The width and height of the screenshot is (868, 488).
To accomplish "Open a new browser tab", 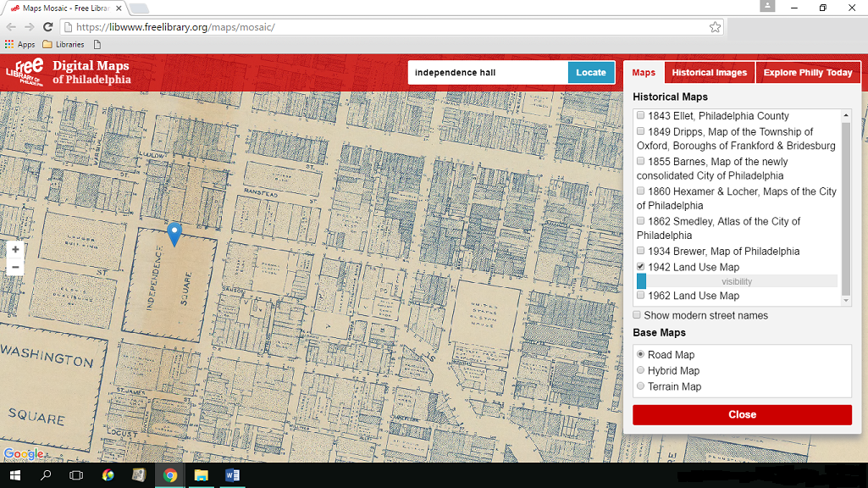I will (x=138, y=8).
